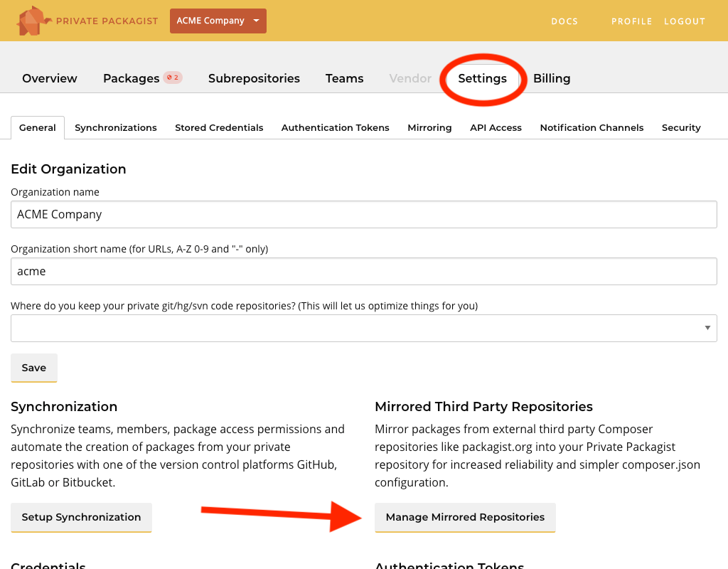
Task: Click the Private Packagist elephant logo
Action: pos(34,21)
